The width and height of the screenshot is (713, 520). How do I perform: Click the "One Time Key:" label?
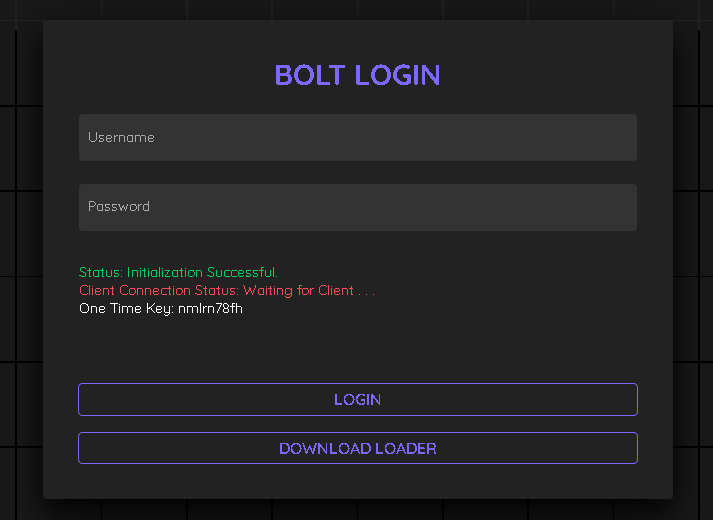coord(126,309)
